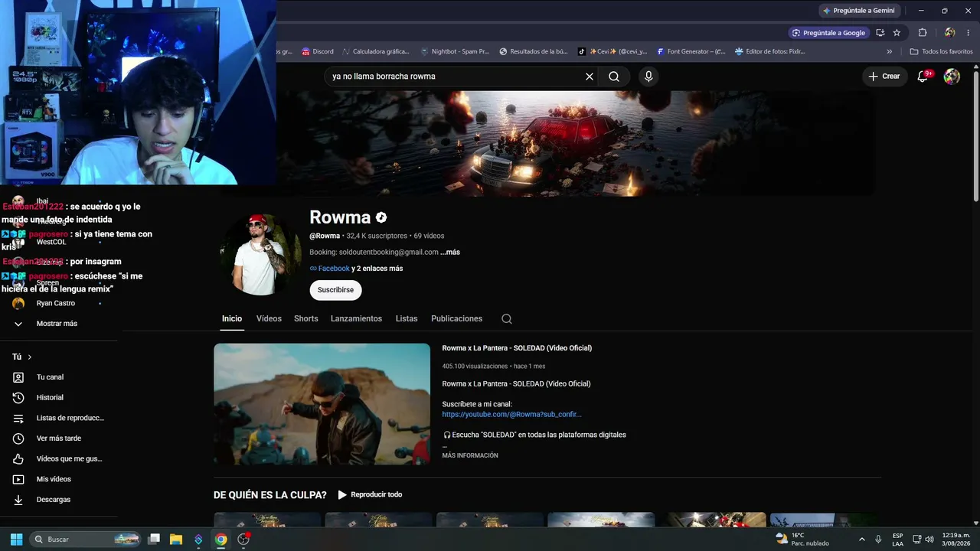980x551 pixels.
Task: Open Videos que me gustan sidebar item
Action: point(57,459)
